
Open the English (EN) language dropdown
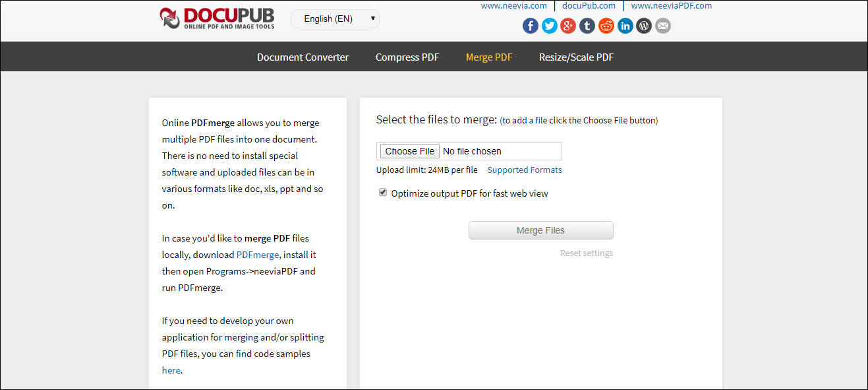tap(335, 19)
